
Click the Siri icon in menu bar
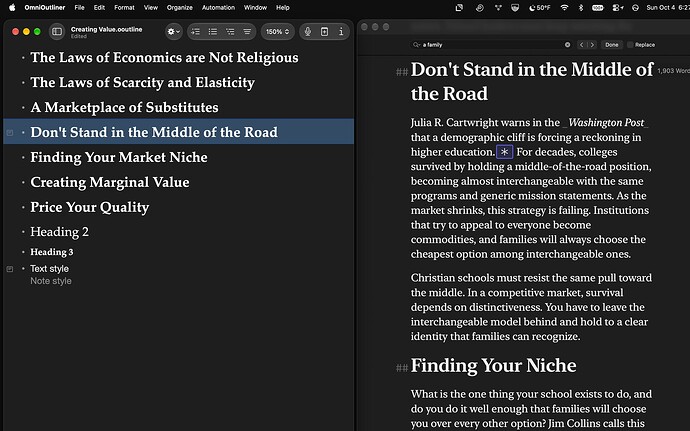point(635,7)
